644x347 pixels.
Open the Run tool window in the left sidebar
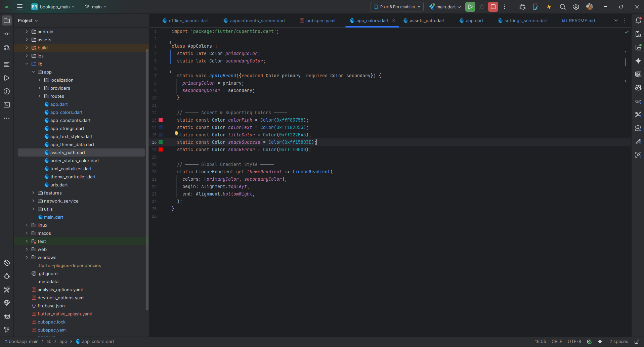(7, 78)
